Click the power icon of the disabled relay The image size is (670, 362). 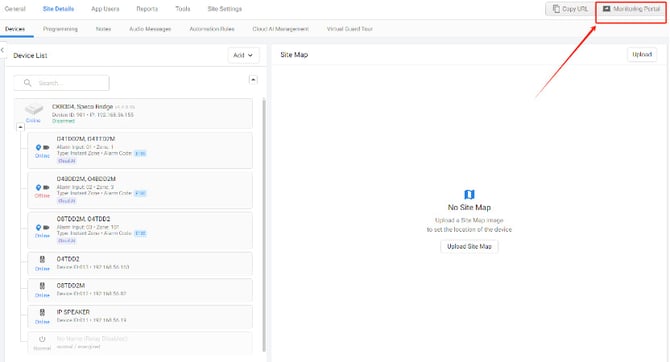coord(42,339)
